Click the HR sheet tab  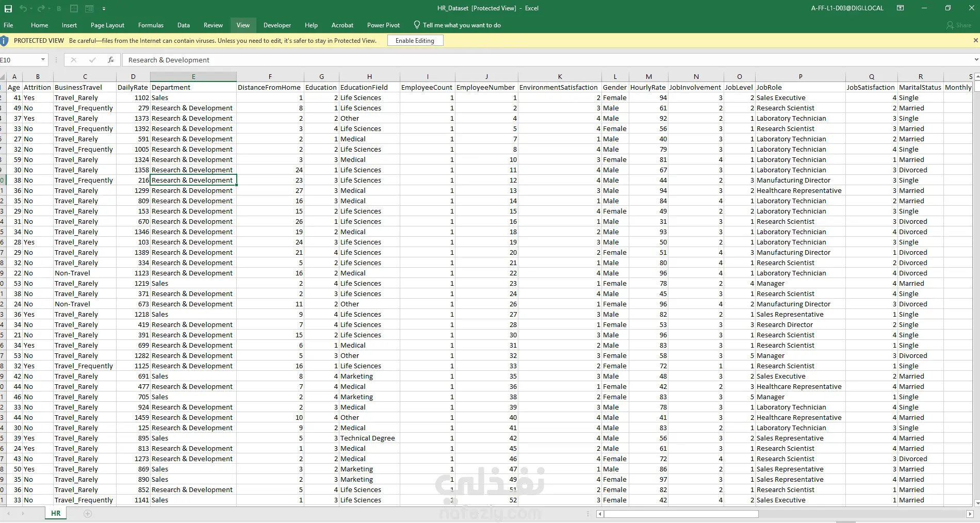click(56, 514)
